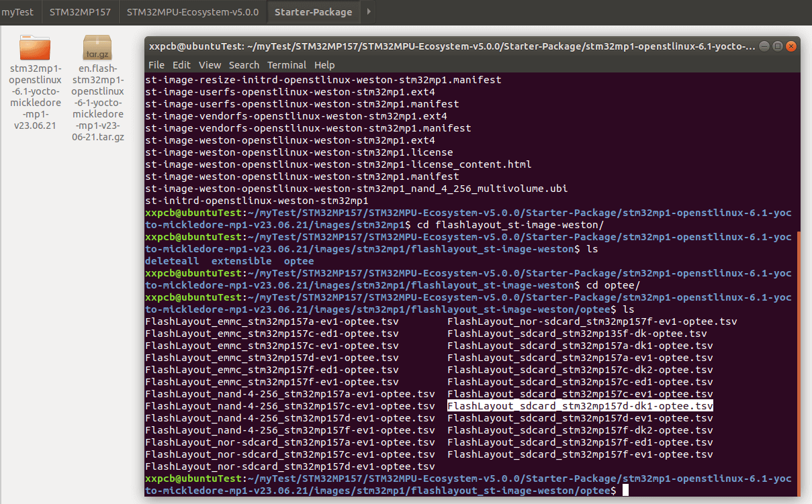Click FlashLayout_sdcard_stm32mp157f-ev1-optee.tsv
812x504 pixels.
point(580,454)
